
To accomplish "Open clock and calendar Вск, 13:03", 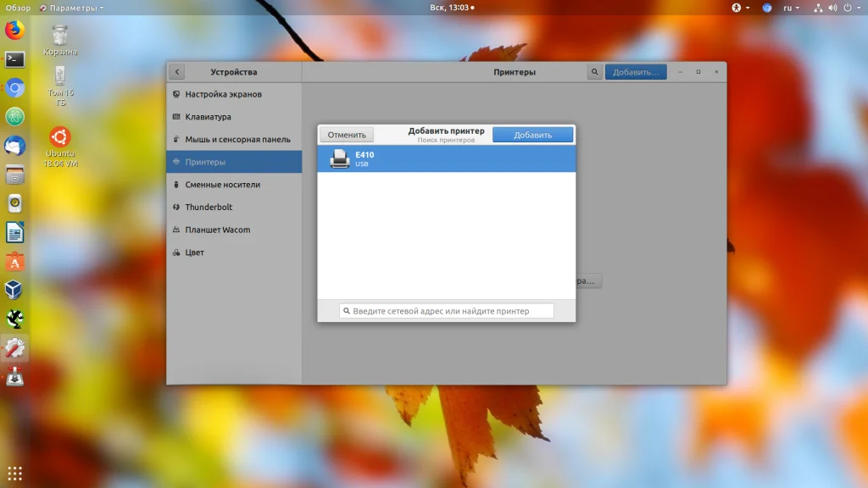I will pyautogui.click(x=452, y=8).
